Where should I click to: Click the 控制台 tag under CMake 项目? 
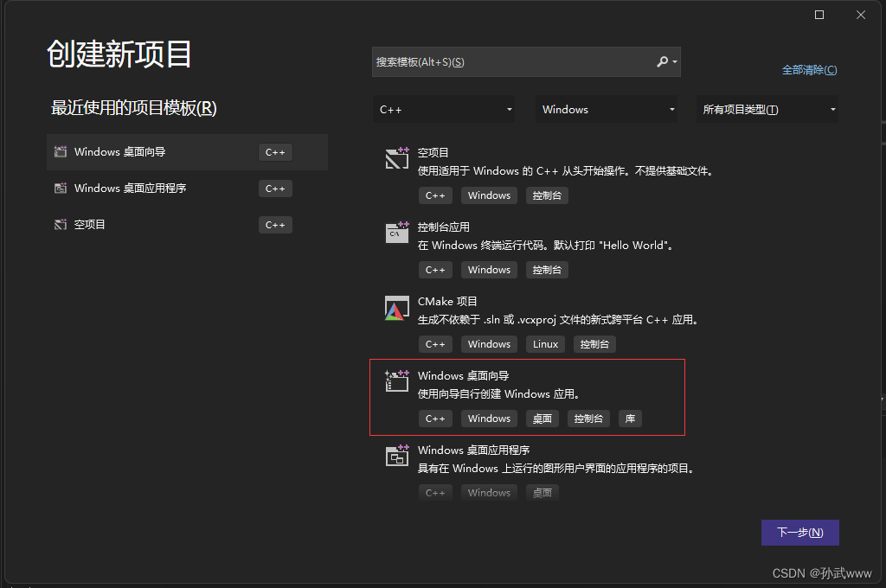(594, 344)
